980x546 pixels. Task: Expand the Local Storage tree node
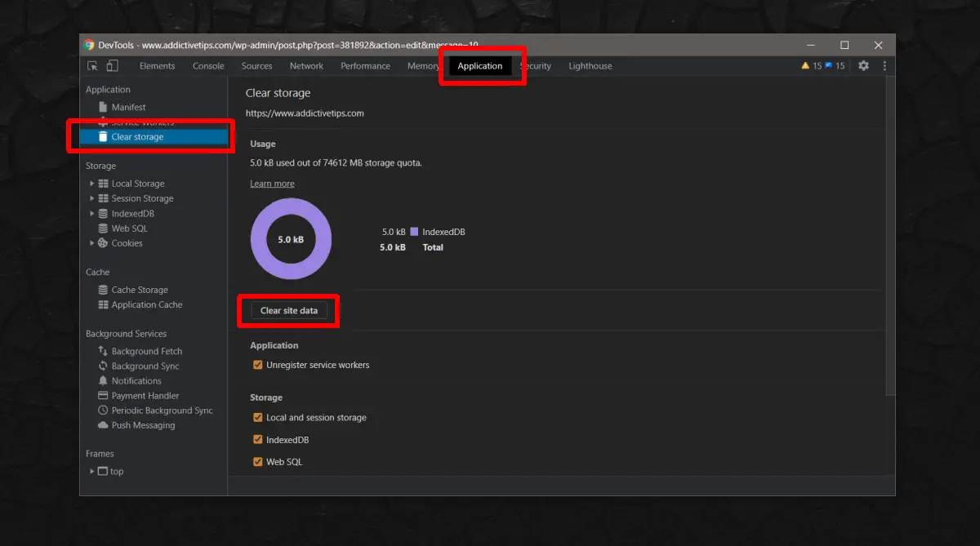(92, 184)
